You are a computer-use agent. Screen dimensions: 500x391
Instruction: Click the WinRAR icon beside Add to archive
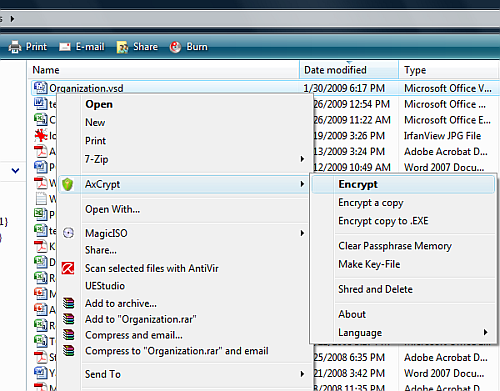coord(69,303)
